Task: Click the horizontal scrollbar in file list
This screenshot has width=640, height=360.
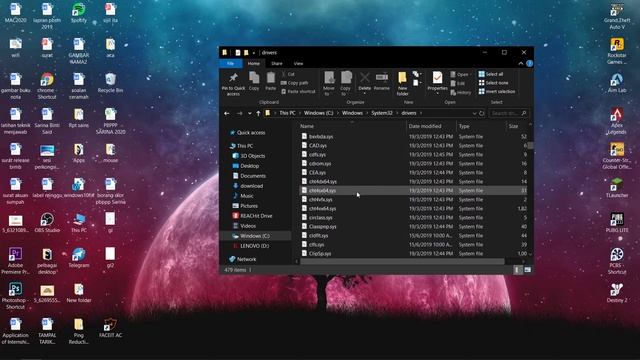Action: click(402, 262)
